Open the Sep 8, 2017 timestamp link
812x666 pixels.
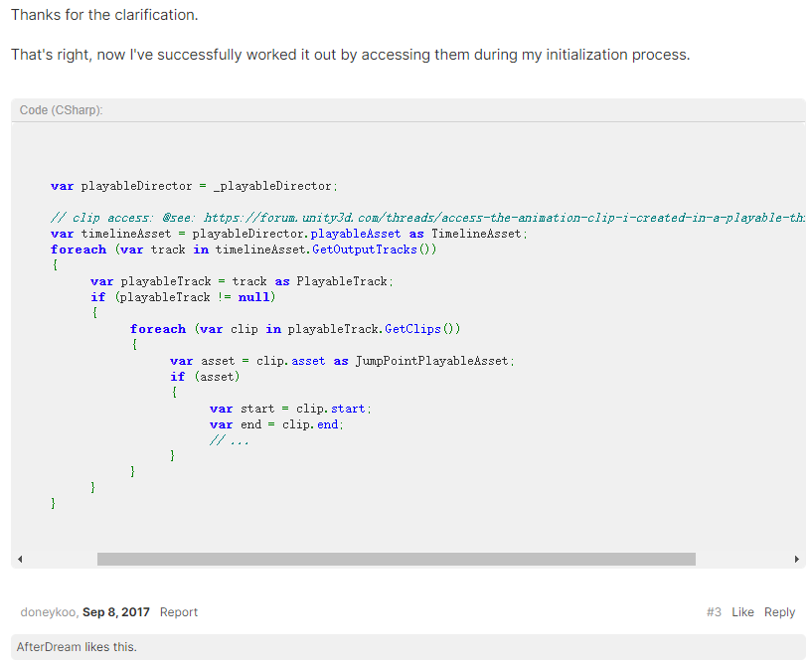(116, 611)
